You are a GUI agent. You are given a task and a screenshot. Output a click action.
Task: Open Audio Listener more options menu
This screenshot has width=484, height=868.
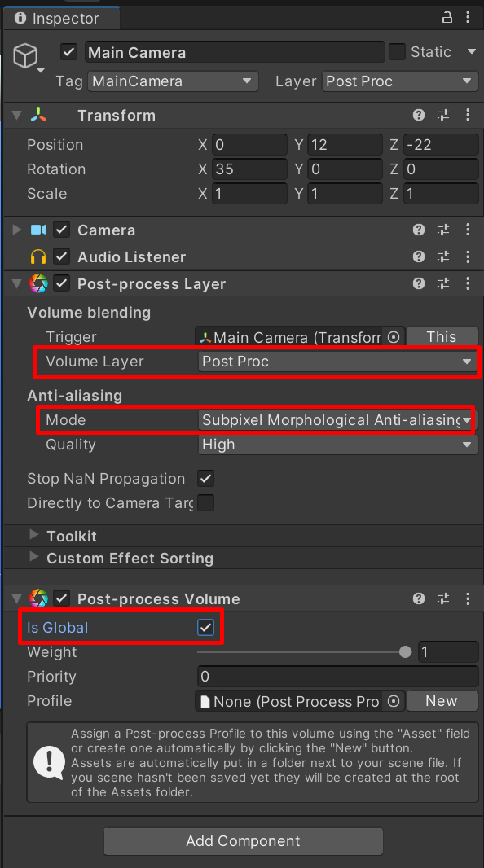tap(468, 256)
